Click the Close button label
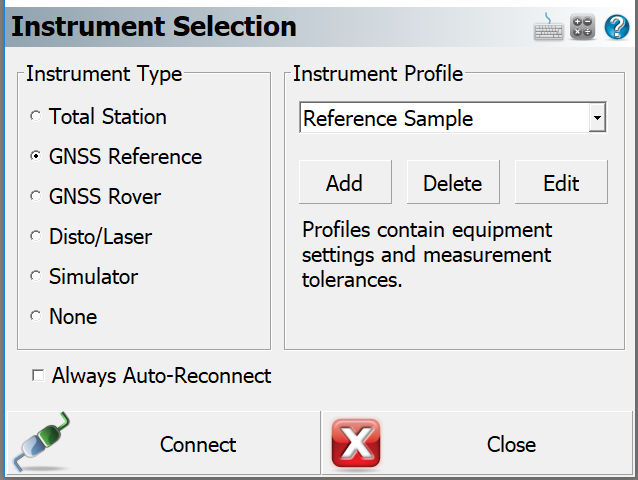The width and height of the screenshot is (638, 480). pyautogui.click(x=511, y=444)
